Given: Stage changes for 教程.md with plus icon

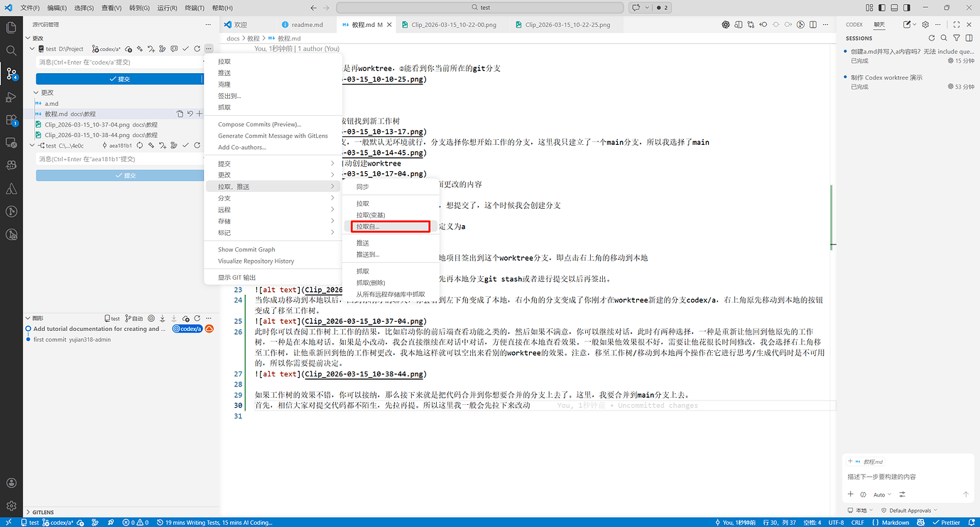Looking at the screenshot, I should (x=200, y=114).
